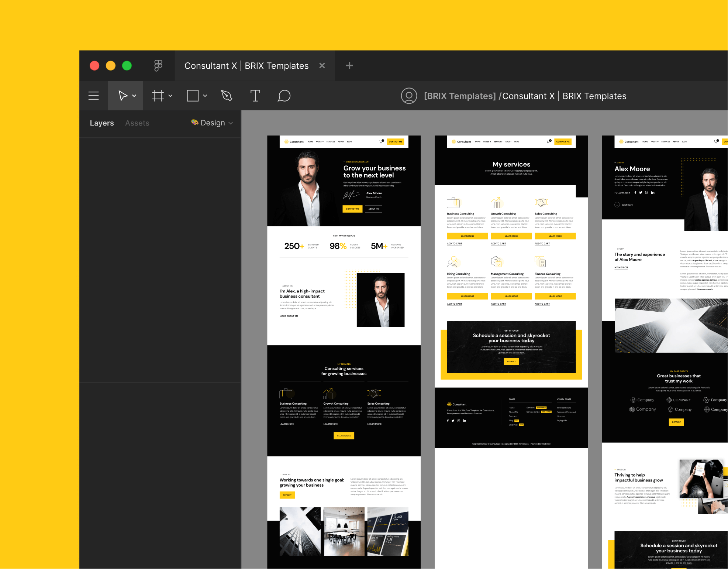The width and height of the screenshot is (728, 569).
Task: Select the Pen tool
Action: pyautogui.click(x=227, y=96)
